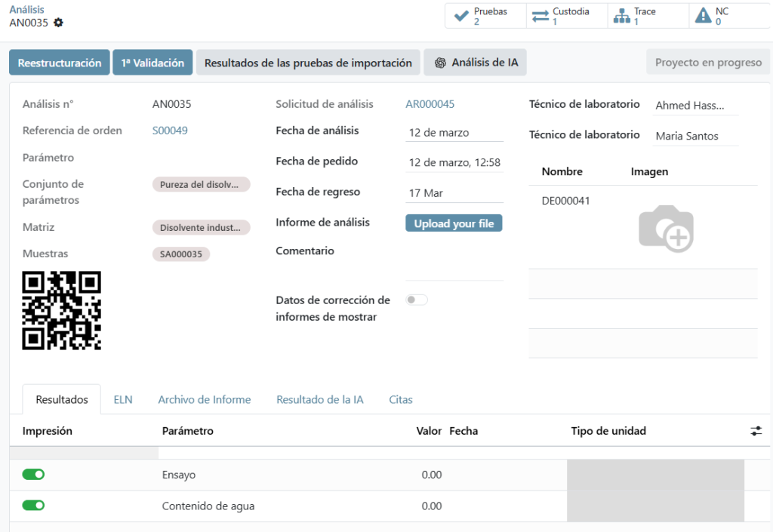Disable Impresión toggle for Ensayo

click(33, 474)
